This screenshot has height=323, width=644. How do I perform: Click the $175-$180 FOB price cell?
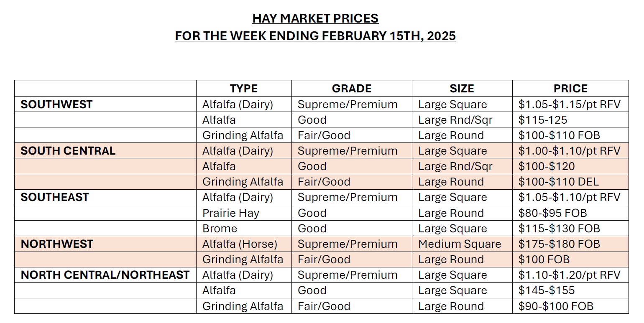pos(559,244)
